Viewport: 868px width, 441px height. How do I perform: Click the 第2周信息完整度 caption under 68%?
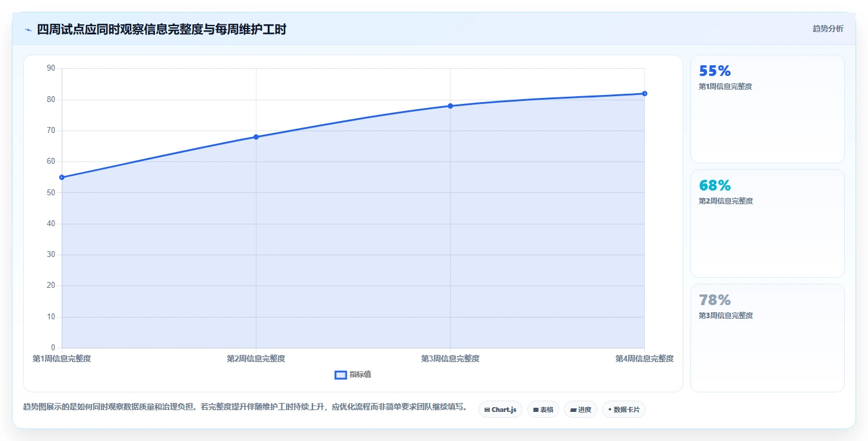tap(726, 201)
